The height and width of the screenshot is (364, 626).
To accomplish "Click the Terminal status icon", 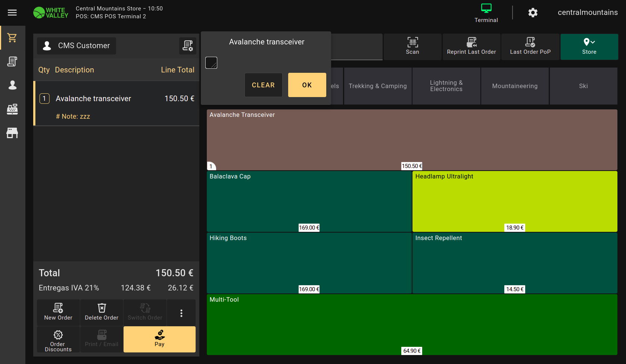I will tap(486, 13).
